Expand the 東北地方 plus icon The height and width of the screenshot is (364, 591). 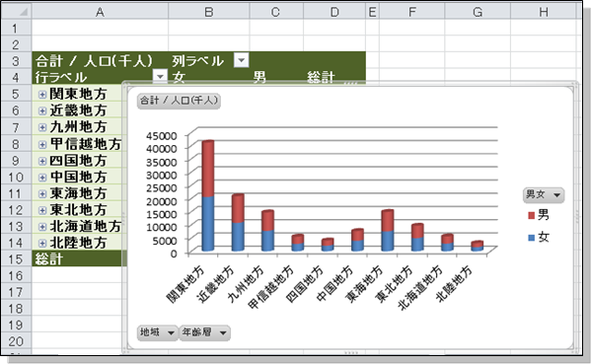pyautogui.click(x=42, y=210)
